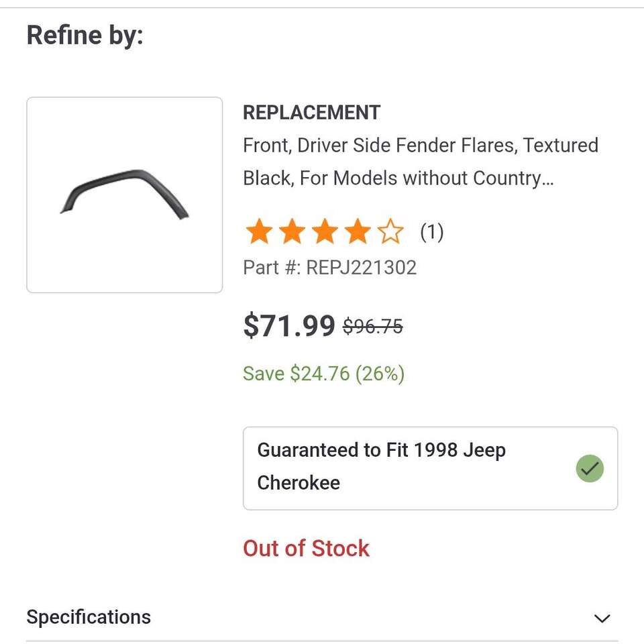This screenshot has width=644, height=644.
Task: Click the Out of Stock label
Action: click(x=305, y=548)
